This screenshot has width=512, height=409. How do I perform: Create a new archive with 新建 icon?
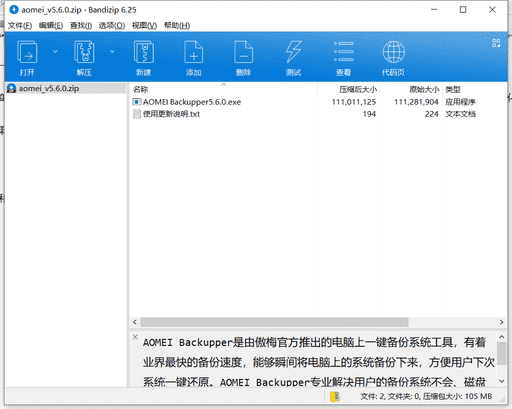tap(144, 58)
